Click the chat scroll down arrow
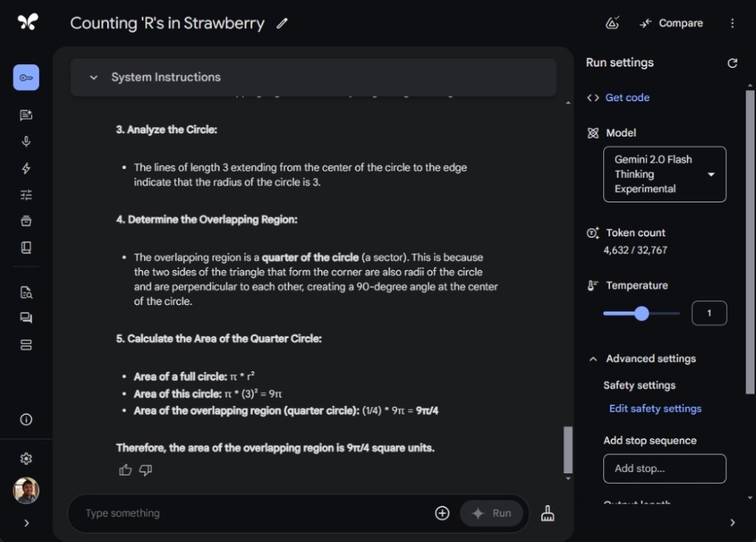The width and height of the screenshot is (756, 542). pyautogui.click(x=568, y=478)
